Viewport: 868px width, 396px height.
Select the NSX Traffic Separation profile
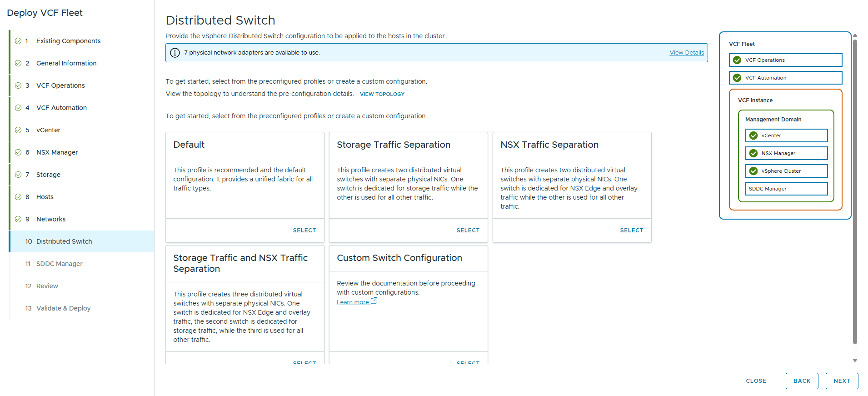[x=631, y=231]
